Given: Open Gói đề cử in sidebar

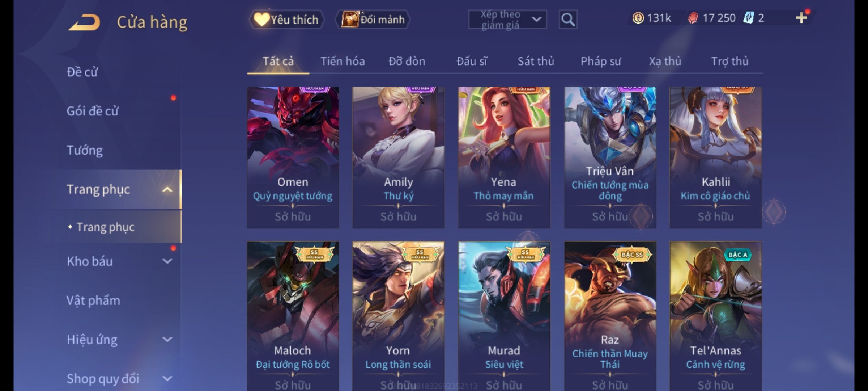Looking at the screenshot, I should point(93,111).
